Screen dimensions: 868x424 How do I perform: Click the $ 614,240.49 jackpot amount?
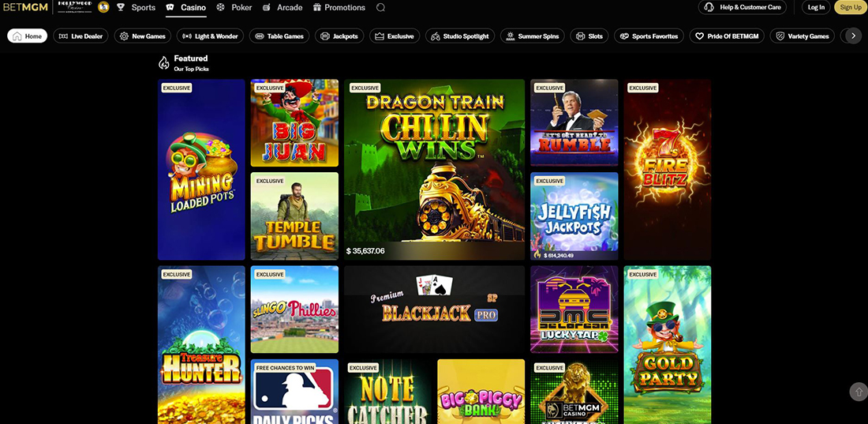click(557, 256)
